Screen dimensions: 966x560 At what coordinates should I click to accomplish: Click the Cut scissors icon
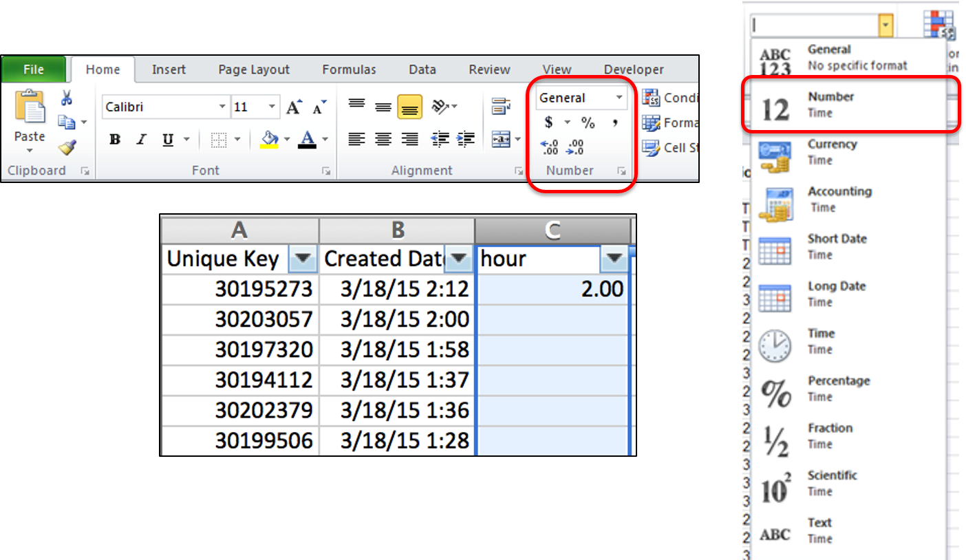[67, 98]
